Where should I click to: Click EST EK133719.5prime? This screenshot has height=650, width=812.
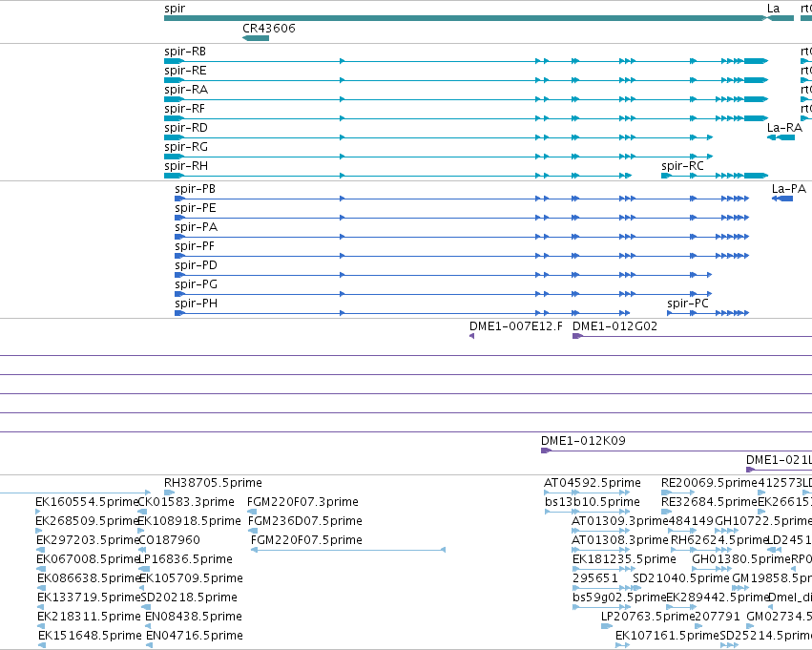click(x=41, y=607)
